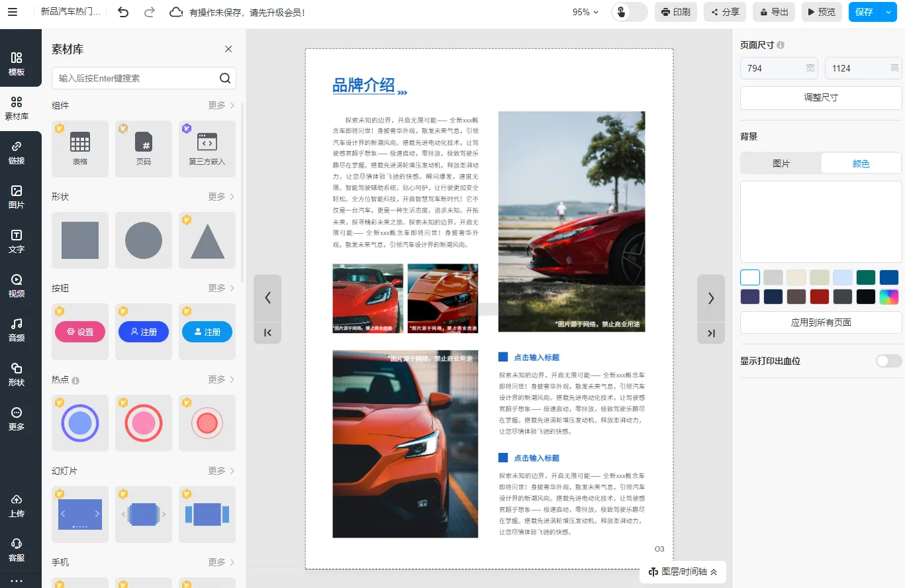Open the rainbow custom color swatch

coord(889,297)
